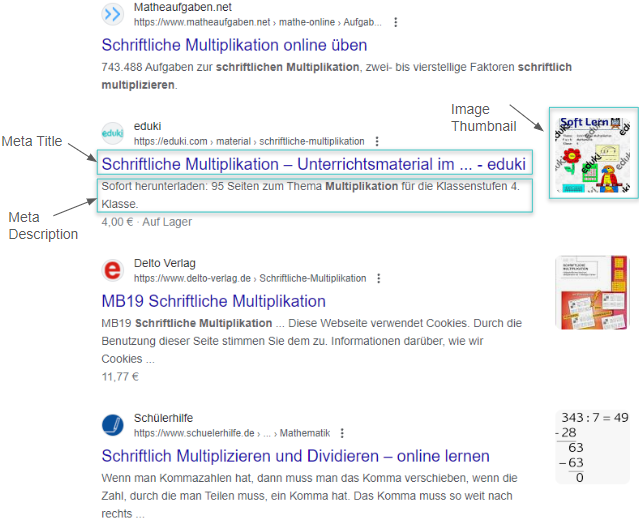
Task: Click the Delto Verlag red e favicon
Action: [112, 271]
